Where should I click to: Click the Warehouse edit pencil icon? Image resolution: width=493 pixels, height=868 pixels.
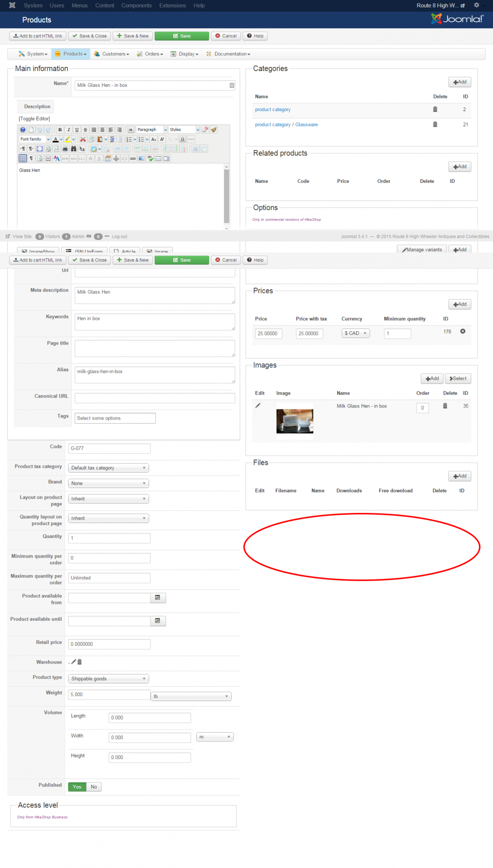(x=74, y=662)
